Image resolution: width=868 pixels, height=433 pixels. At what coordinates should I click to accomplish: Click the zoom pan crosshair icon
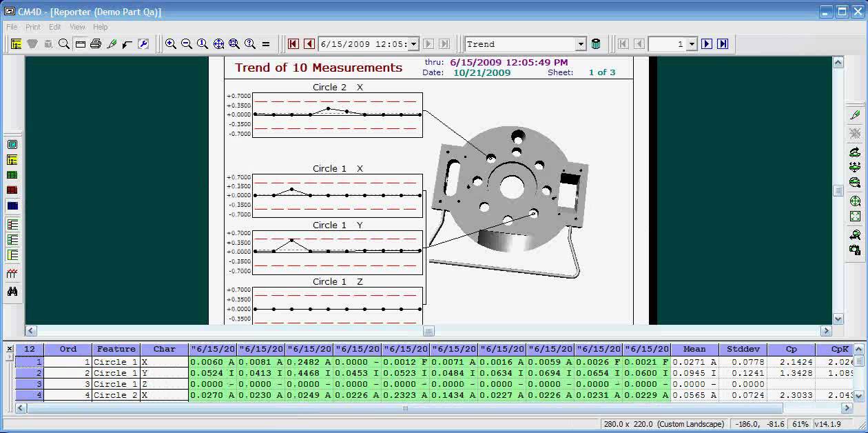(218, 44)
